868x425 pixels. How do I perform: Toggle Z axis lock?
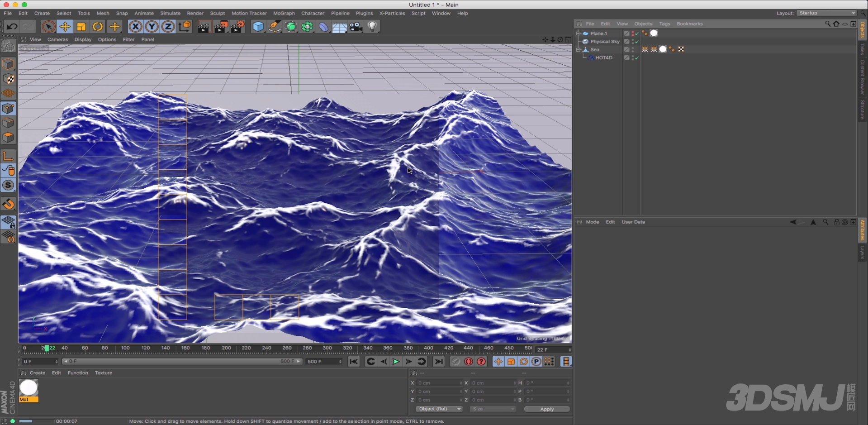168,27
